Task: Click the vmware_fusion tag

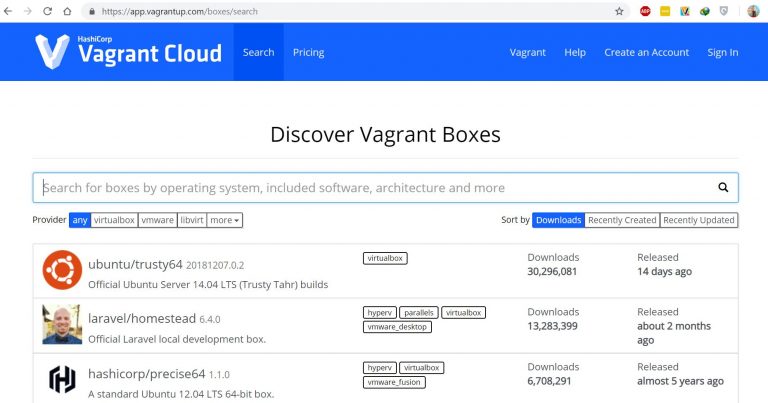Action: point(394,382)
